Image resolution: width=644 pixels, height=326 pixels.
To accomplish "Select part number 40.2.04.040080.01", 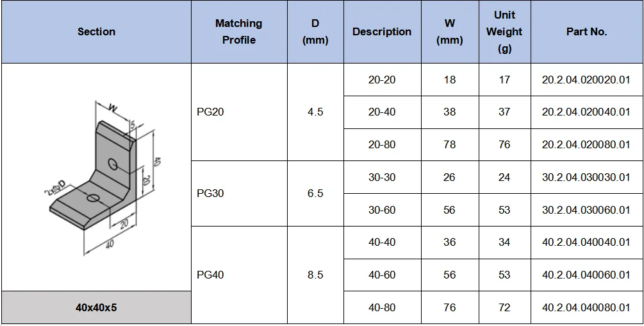I will [586, 307].
